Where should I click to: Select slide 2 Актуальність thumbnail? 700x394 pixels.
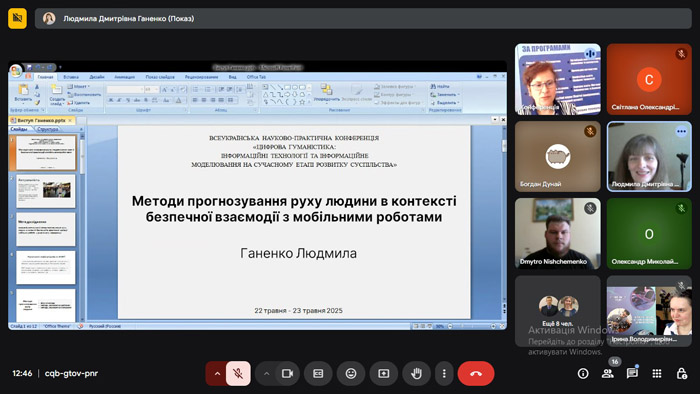[x=46, y=191]
